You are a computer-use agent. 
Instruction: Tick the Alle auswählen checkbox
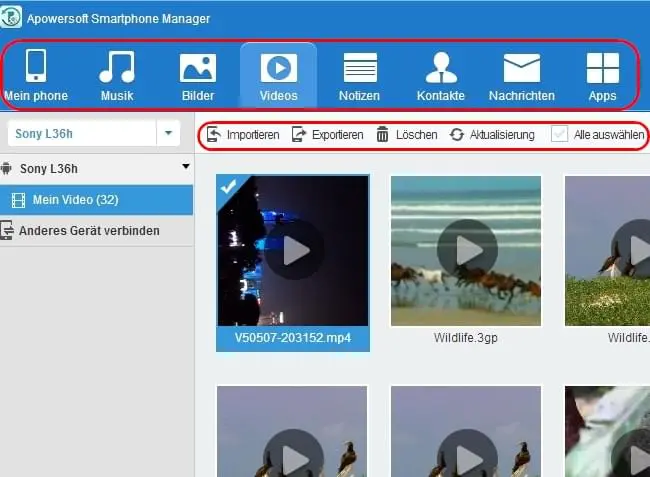tap(559, 134)
